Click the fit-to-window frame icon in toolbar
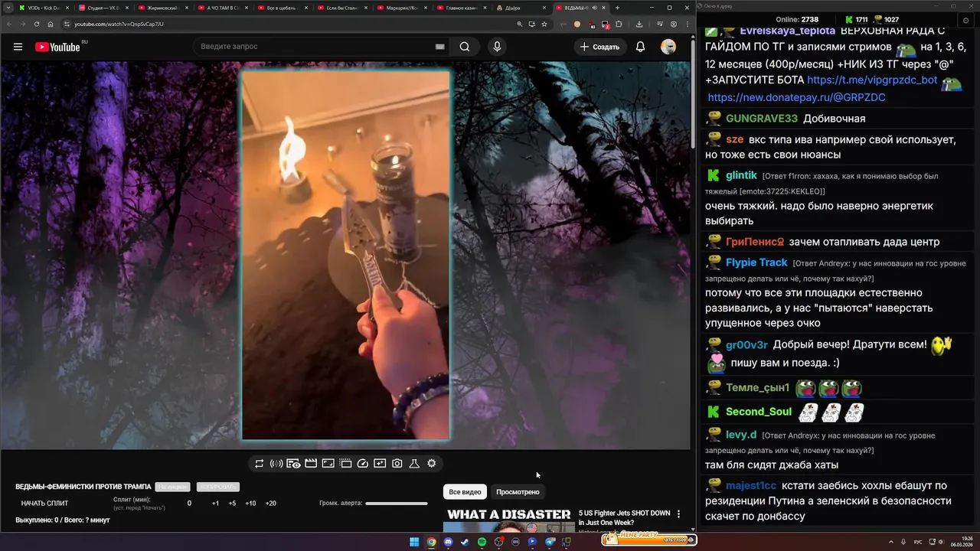This screenshot has height=551, width=980. [328, 464]
